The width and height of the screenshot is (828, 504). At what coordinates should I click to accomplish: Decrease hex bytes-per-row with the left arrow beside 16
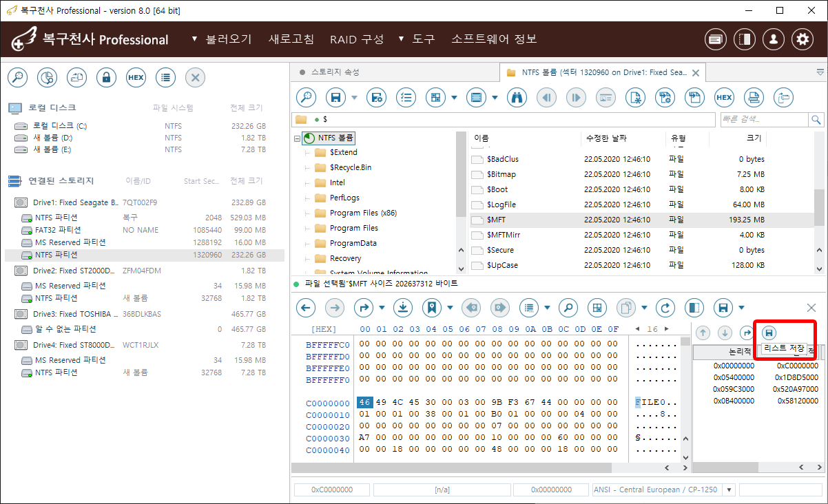pyautogui.click(x=636, y=329)
